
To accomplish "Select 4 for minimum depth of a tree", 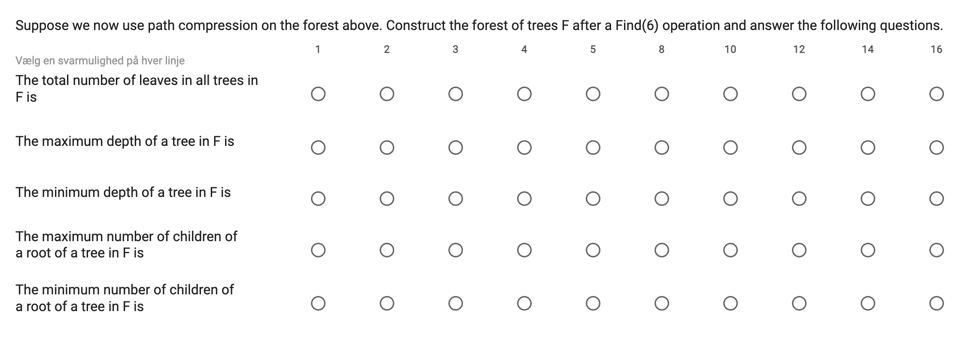I will 524,197.
